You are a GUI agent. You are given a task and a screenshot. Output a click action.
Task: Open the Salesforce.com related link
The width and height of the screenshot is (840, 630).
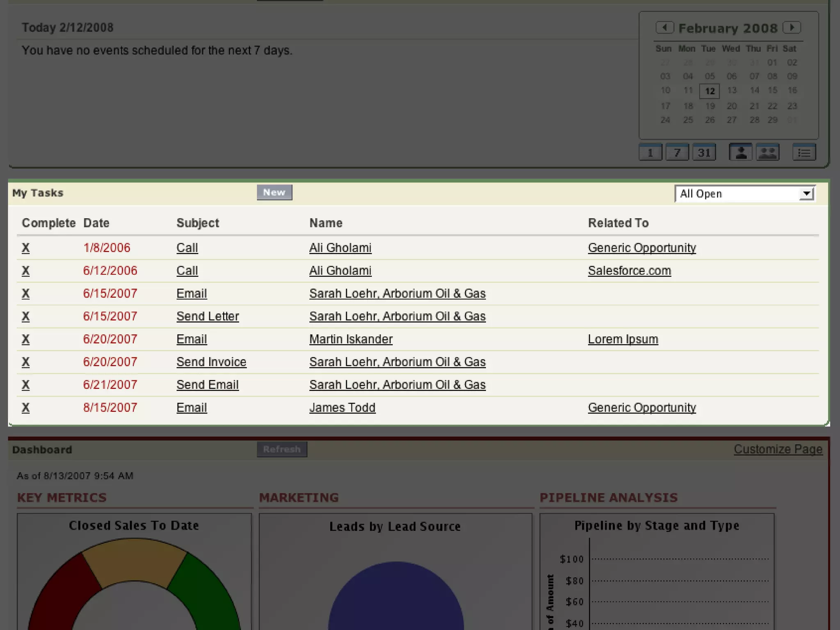pos(629,271)
